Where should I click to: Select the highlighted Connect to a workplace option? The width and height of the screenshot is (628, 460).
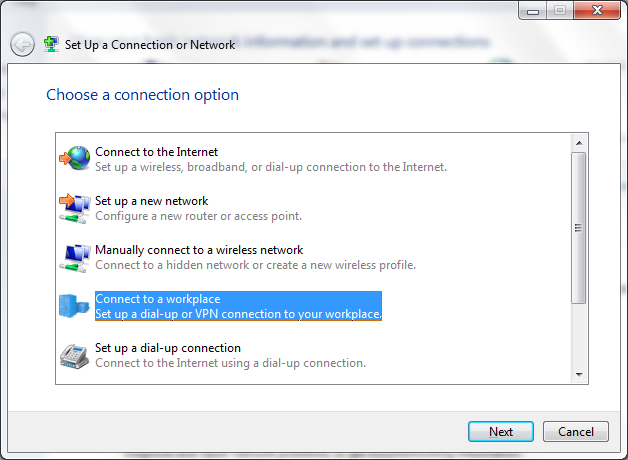tap(238, 306)
